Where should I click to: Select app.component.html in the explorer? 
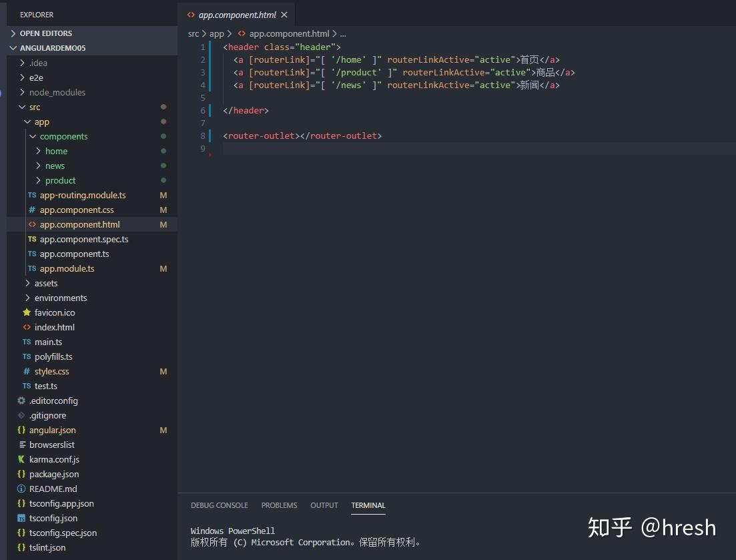coord(92,224)
